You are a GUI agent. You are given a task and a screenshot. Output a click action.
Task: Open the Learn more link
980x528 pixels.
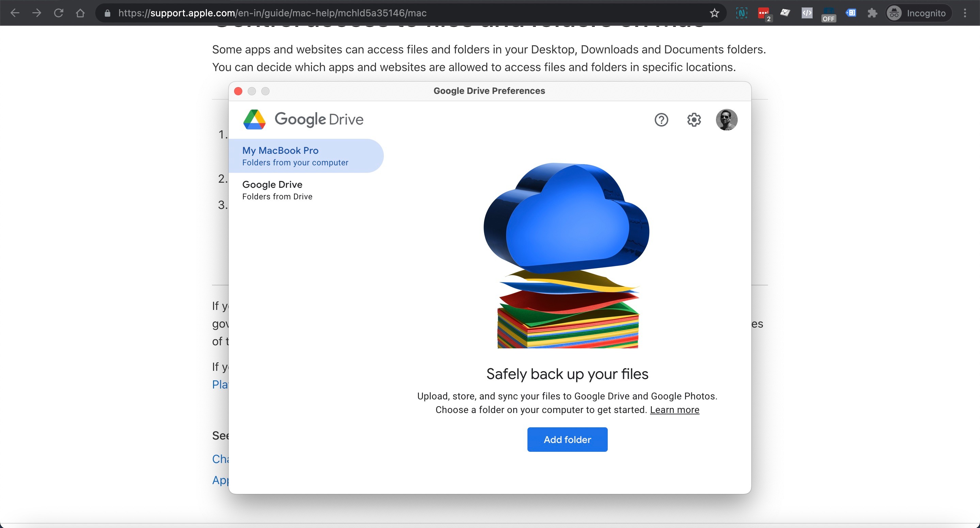(x=674, y=410)
